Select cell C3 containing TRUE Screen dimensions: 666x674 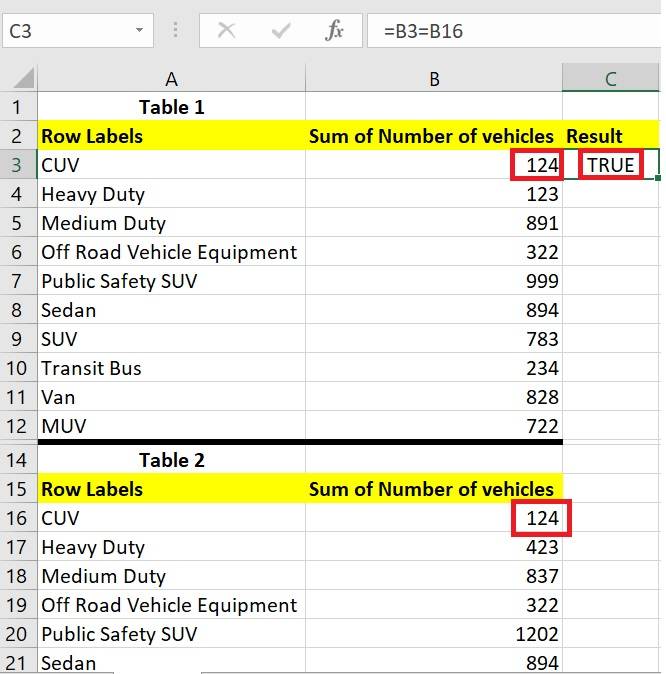coord(610,165)
